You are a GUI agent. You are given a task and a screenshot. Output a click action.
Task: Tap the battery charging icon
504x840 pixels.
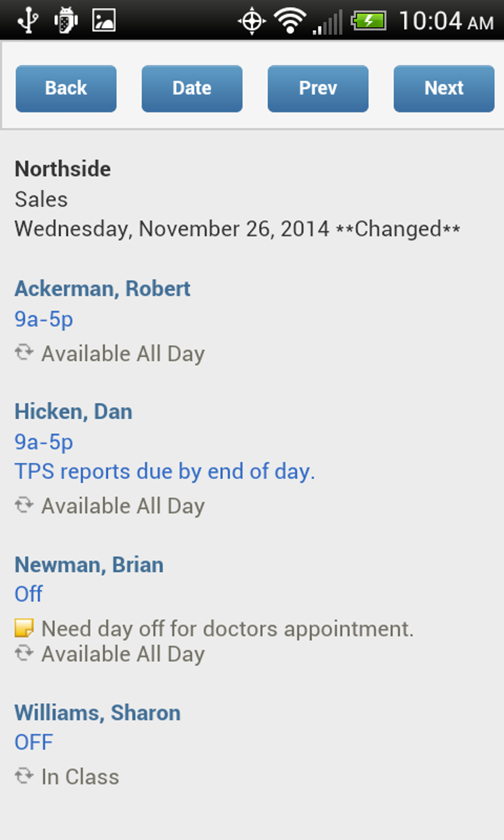(x=368, y=21)
